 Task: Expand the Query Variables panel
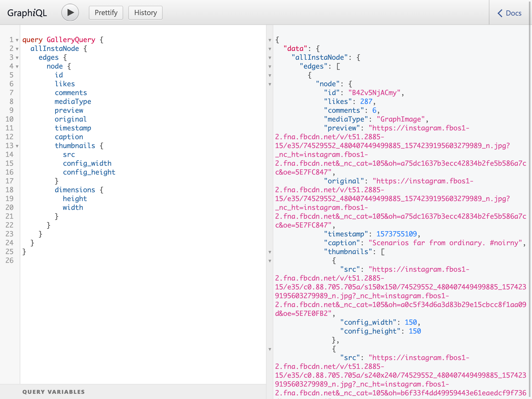(x=53, y=392)
